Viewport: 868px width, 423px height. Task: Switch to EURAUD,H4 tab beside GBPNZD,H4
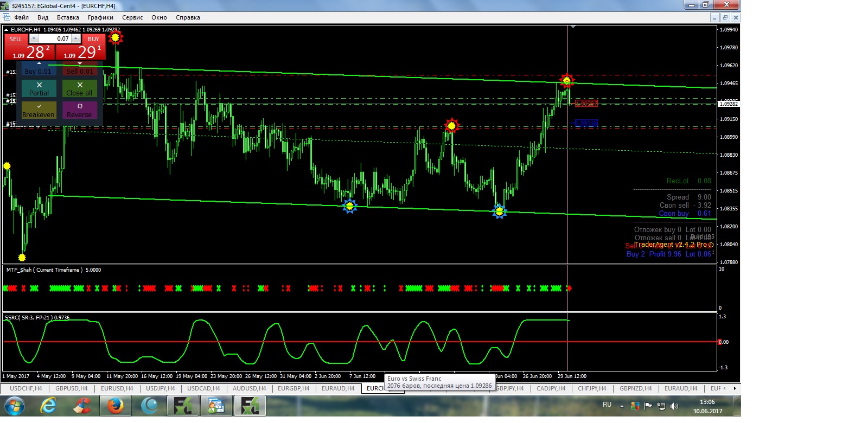[x=681, y=388]
